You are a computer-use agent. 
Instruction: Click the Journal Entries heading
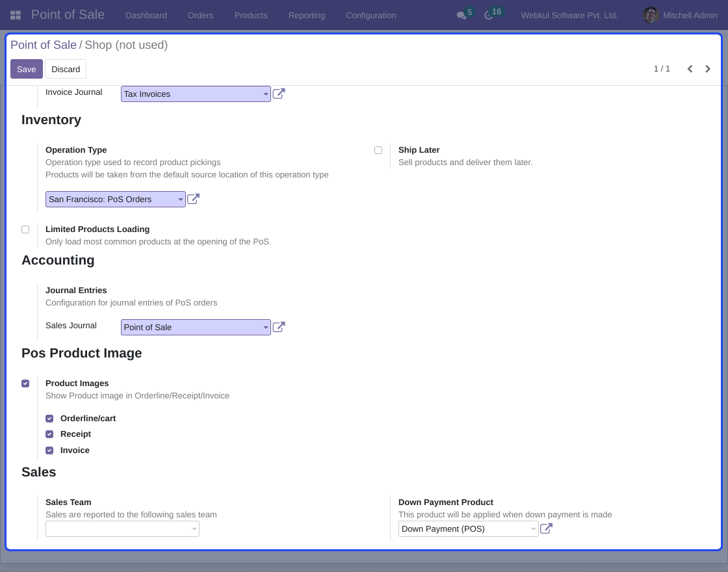pos(76,290)
